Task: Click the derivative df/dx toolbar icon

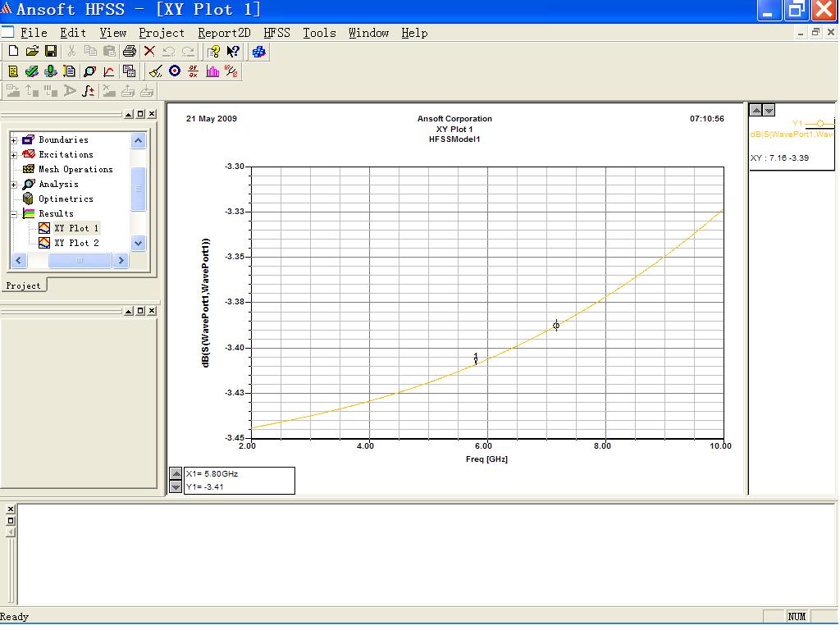Action: click(x=194, y=71)
